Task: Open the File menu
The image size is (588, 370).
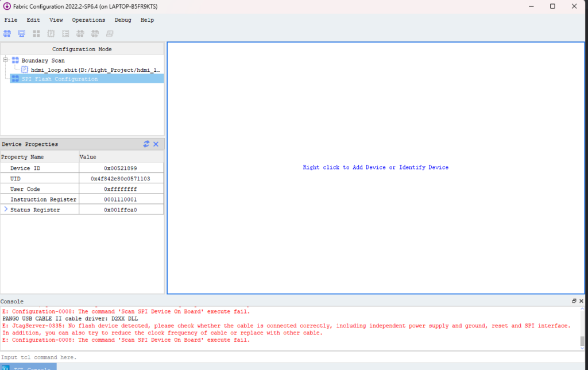Action: (11, 20)
